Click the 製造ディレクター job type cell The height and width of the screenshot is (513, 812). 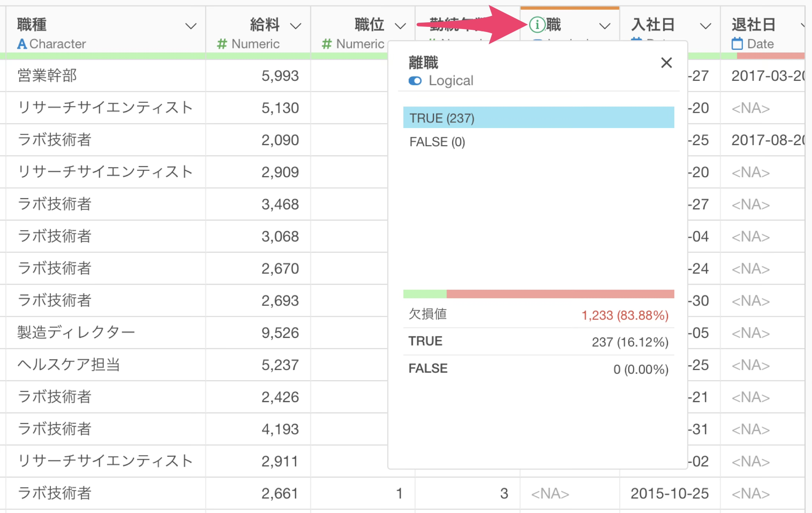pyautogui.click(x=76, y=332)
